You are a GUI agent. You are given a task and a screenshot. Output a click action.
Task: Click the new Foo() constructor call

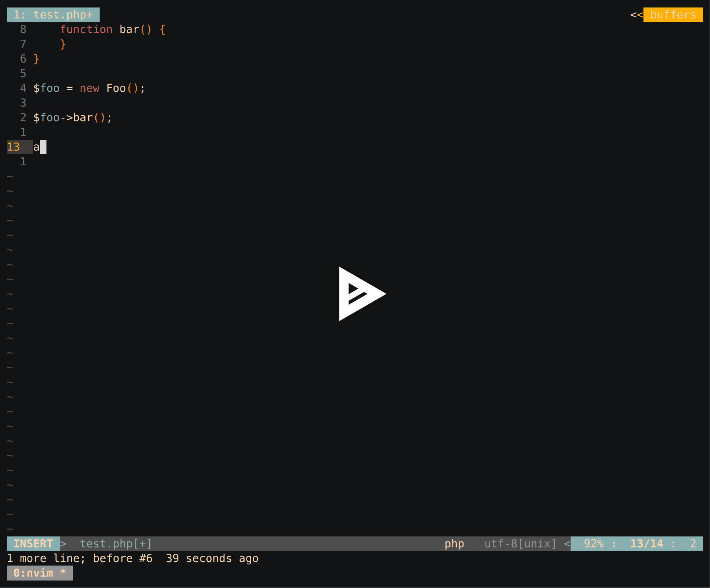pos(111,88)
